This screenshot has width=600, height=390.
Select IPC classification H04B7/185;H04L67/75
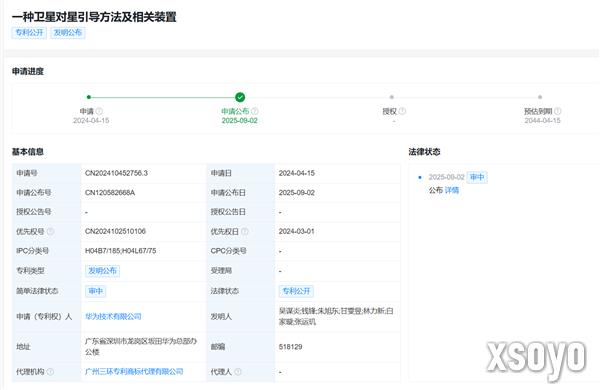pyautogui.click(x=121, y=251)
